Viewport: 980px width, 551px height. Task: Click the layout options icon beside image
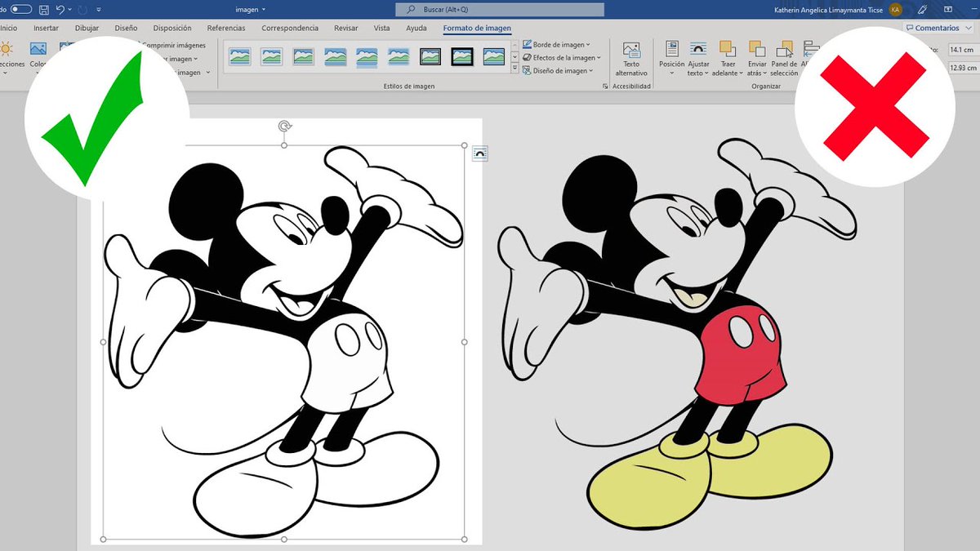(480, 153)
